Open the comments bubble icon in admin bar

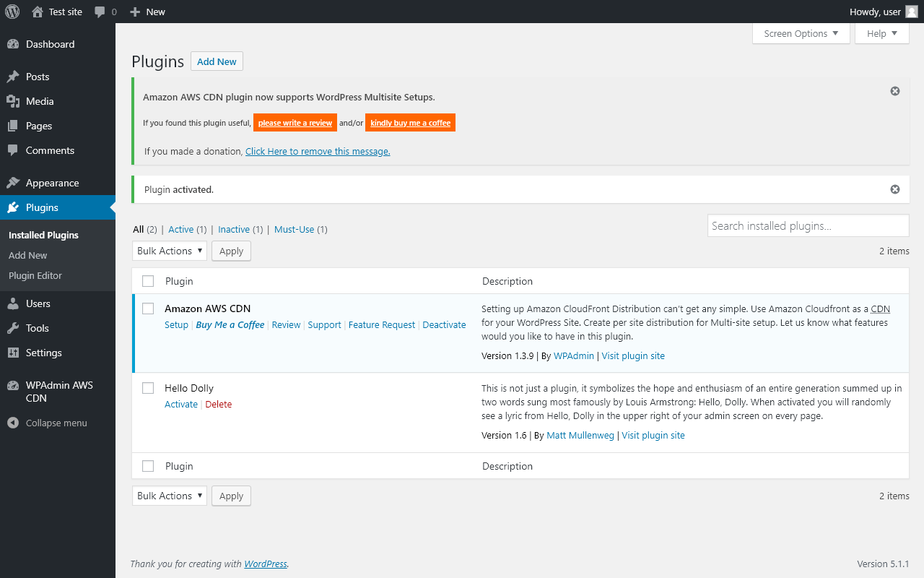100,12
